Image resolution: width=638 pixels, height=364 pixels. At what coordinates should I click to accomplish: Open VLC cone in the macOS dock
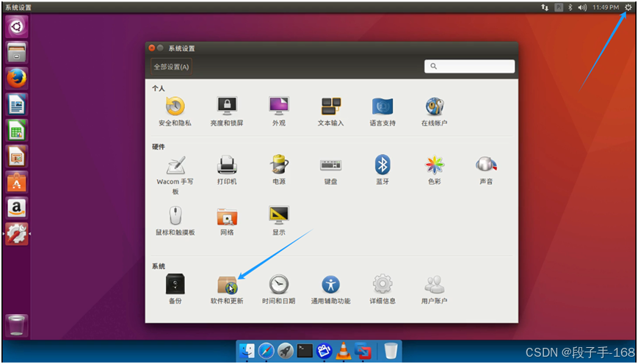click(344, 351)
